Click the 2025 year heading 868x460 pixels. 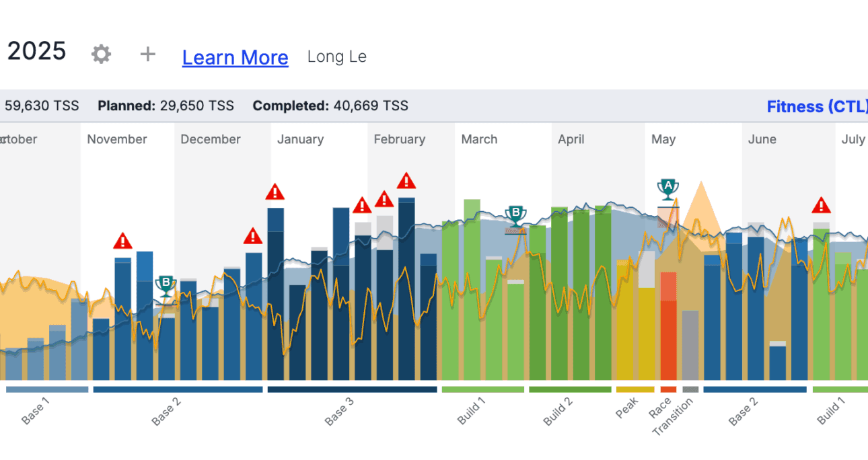click(37, 51)
